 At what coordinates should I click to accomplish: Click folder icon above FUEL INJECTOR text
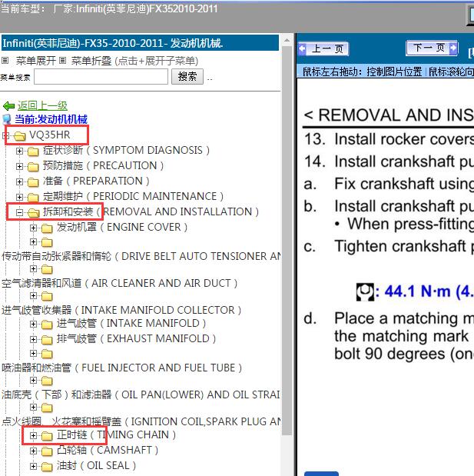47,354
